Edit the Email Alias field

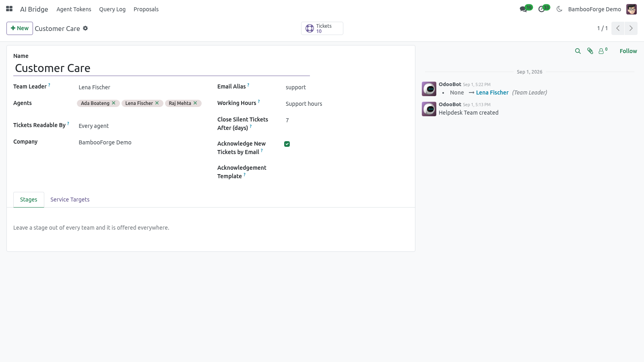(x=346, y=87)
